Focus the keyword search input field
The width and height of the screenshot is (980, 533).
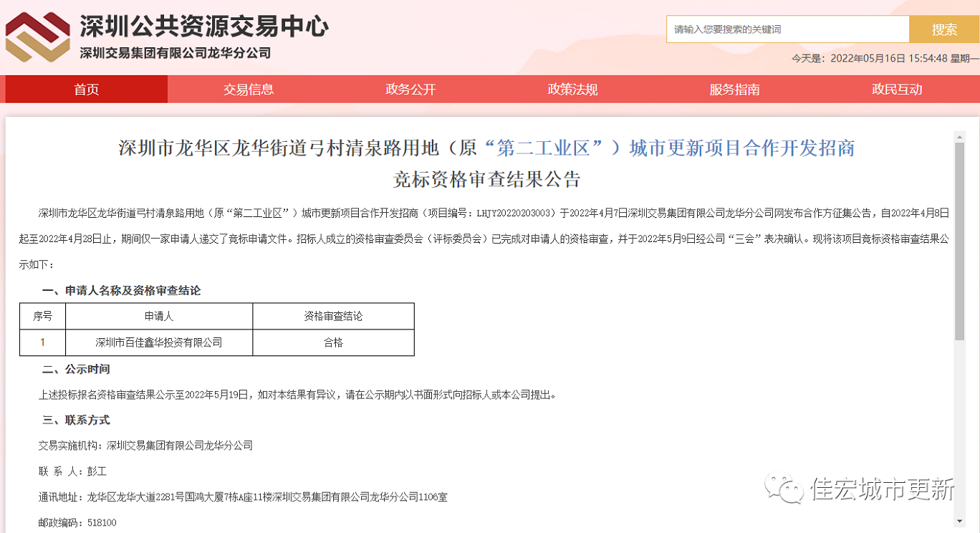(787, 29)
